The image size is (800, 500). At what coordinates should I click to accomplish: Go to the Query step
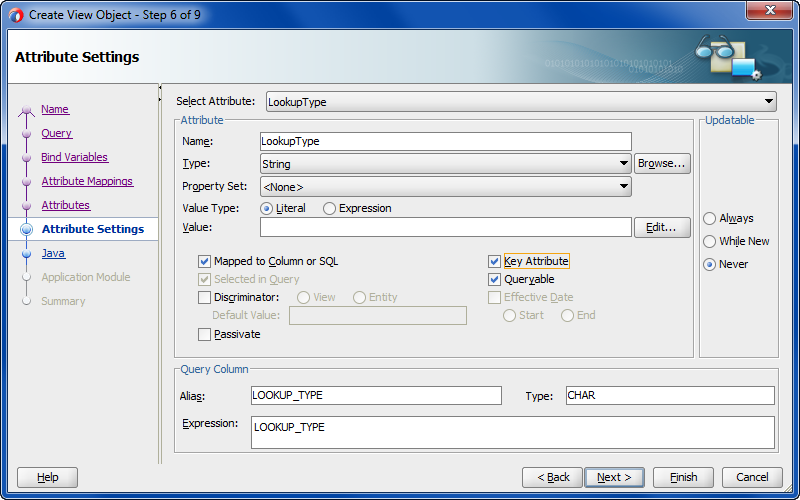(57, 133)
